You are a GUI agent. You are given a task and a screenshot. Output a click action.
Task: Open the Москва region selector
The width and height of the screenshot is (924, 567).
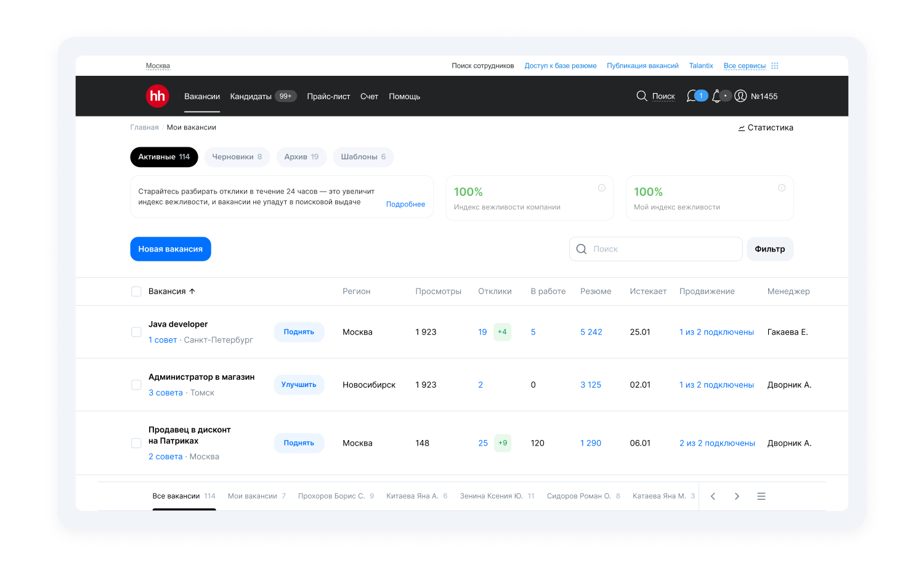coord(158,66)
